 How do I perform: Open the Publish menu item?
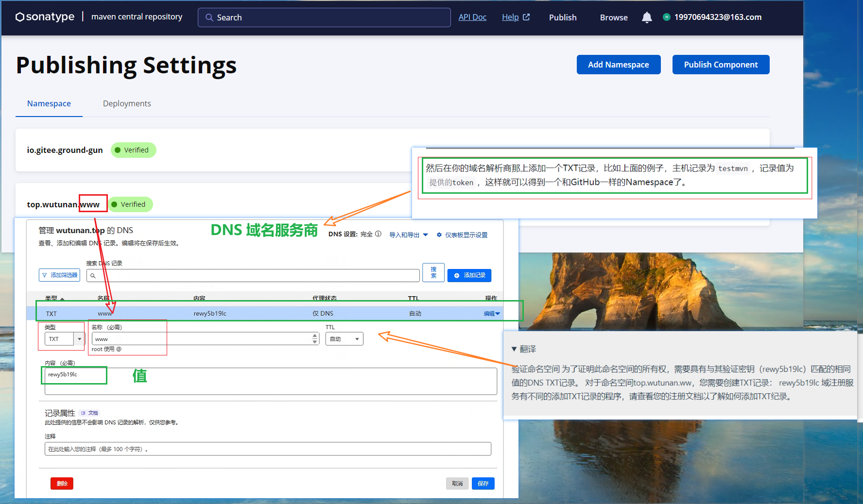coord(563,17)
